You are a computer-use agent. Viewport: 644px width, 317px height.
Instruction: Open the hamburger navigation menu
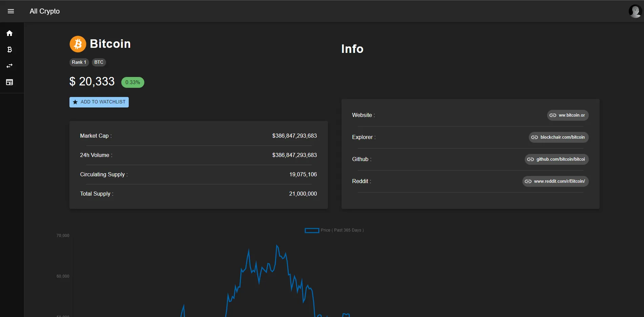click(x=11, y=11)
